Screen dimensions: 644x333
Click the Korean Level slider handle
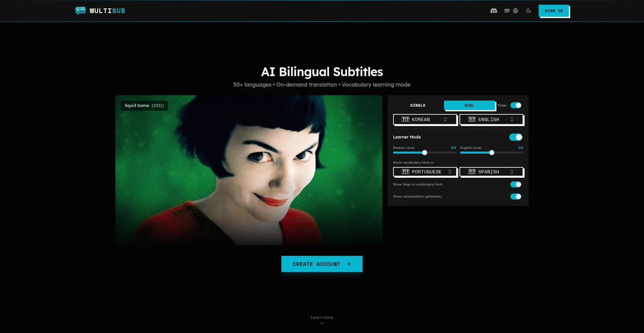[425, 153]
